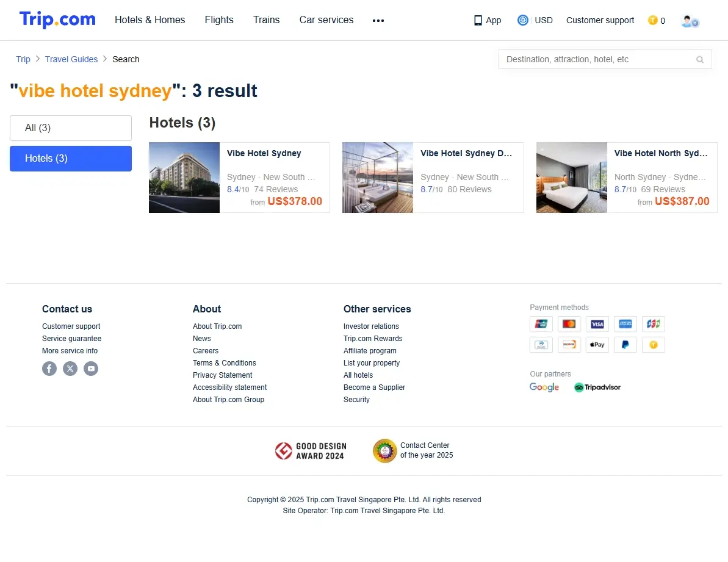
Task: Open List your property link
Action: click(372, 363)
